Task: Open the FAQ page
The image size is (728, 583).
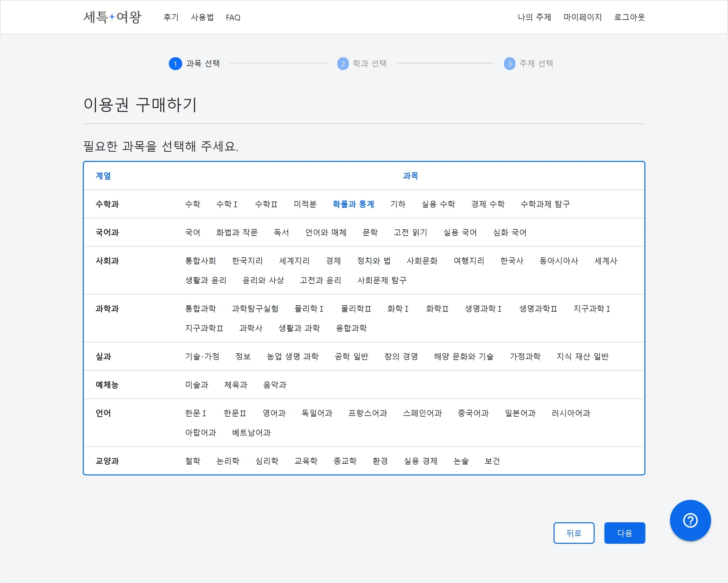Action: pyautogui.click(x=233, y=17)
